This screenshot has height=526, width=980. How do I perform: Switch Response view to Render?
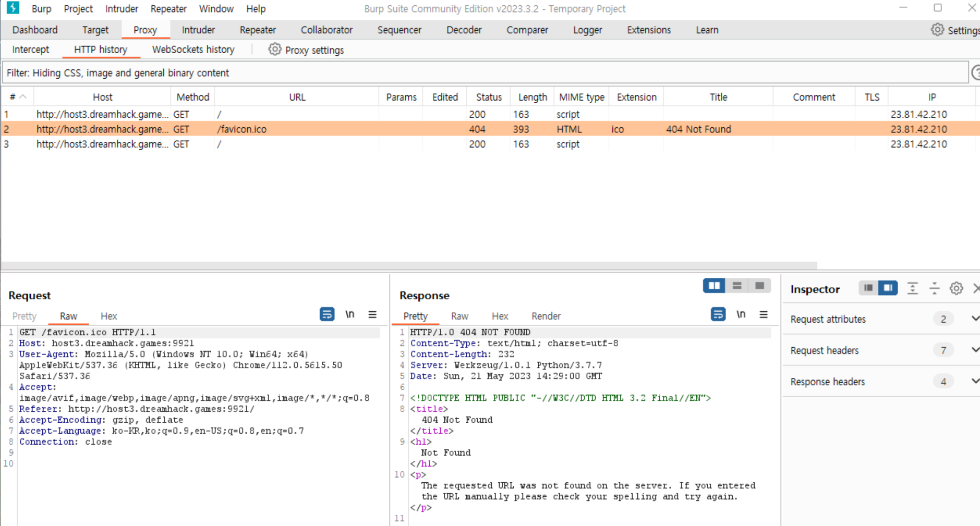546,316
